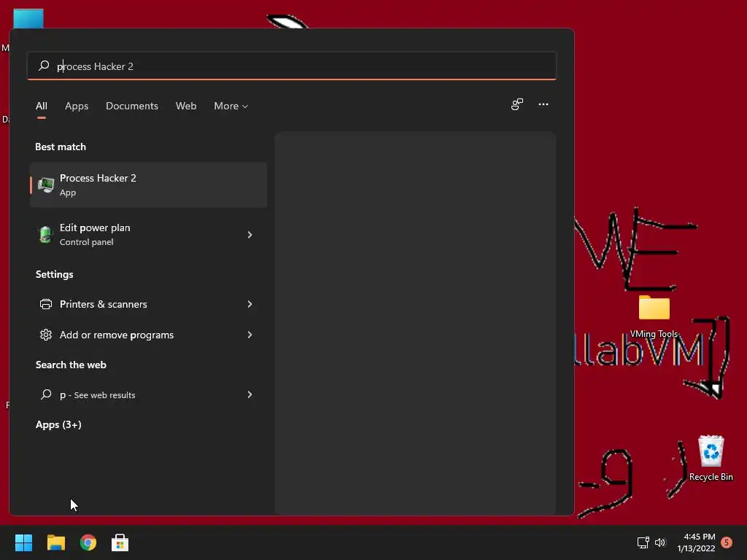Click the web search magnifier icon beside 'p'
The height and width of the screenshot is (560, 747).
[x=46, y=394]
